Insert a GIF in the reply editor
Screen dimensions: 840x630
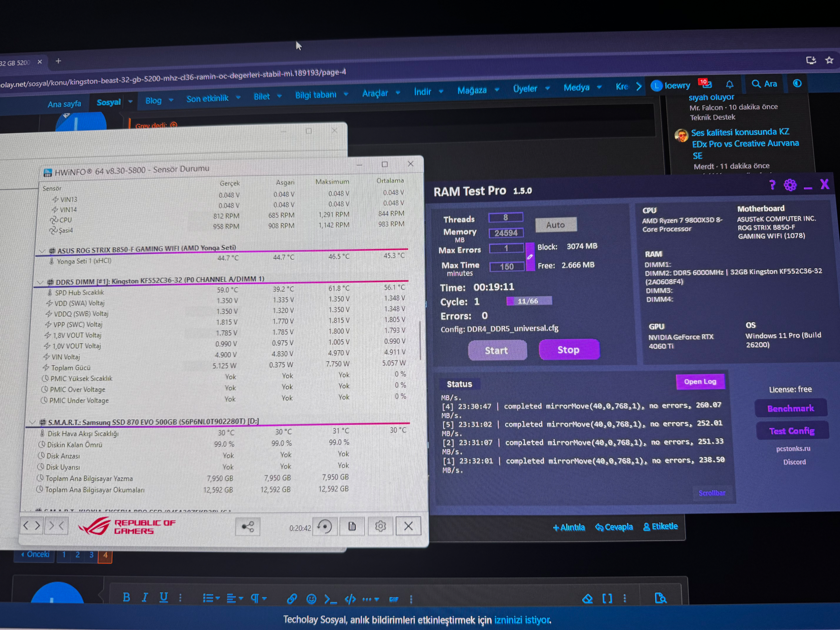click(394, 599)
